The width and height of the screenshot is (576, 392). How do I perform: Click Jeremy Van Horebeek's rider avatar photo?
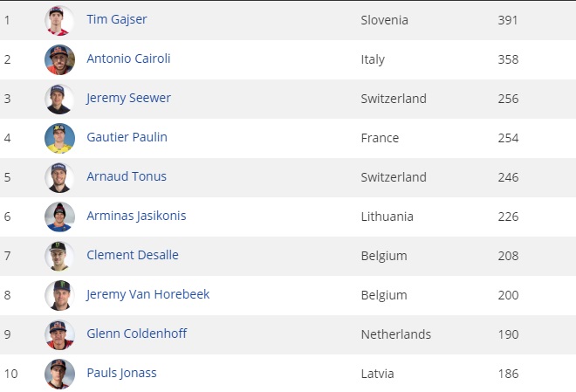59,295
